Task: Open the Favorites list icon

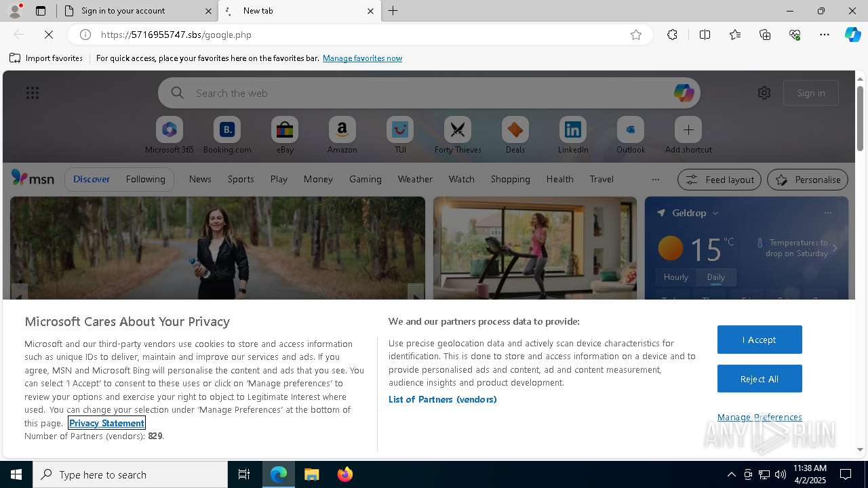Action: tap(735, 35)
